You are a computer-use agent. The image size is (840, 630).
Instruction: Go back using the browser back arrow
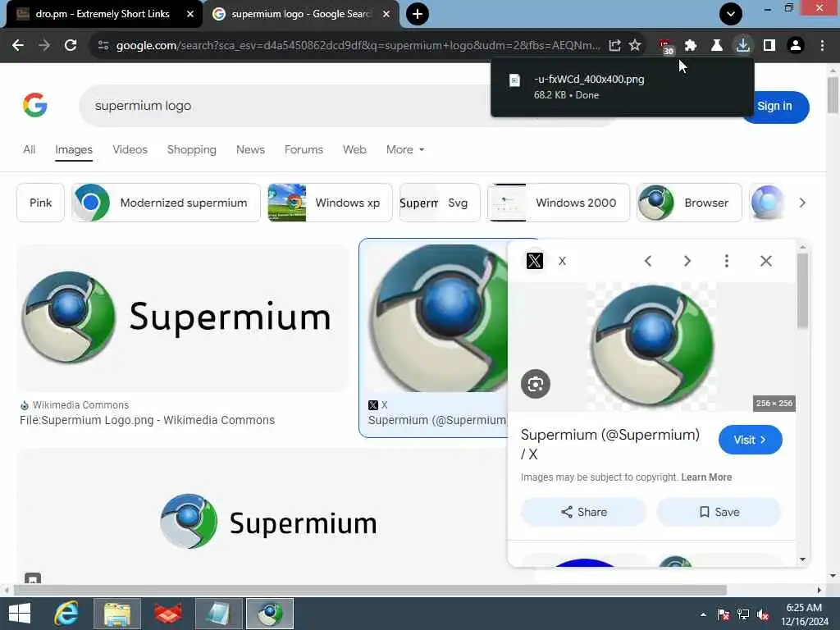[x=18, y=46]
